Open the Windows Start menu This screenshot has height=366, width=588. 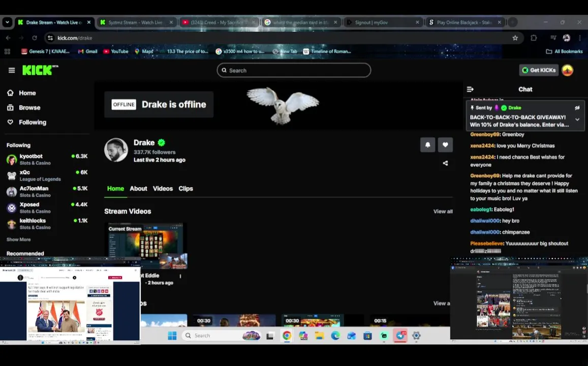coord(172,335)
